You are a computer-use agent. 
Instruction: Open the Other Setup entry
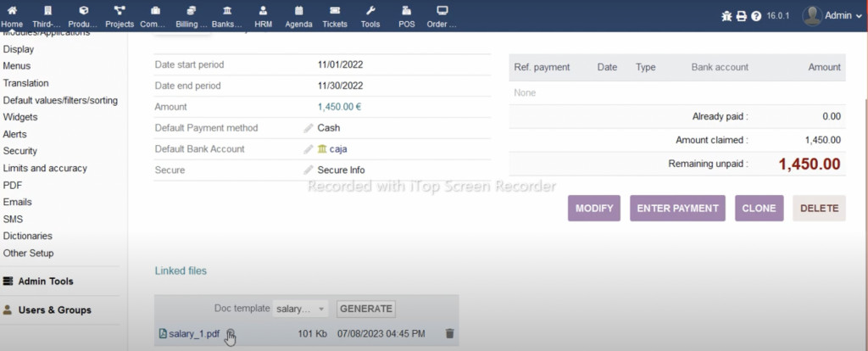(28, 253)
